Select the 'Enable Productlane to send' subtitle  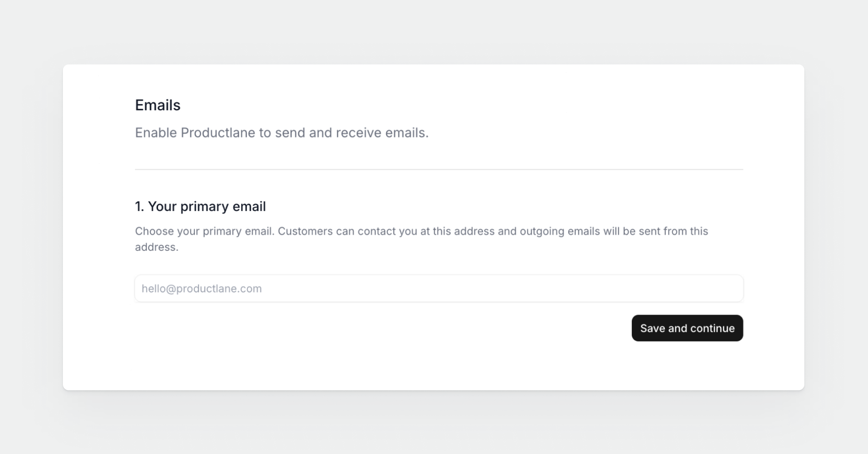coord(281,133)
